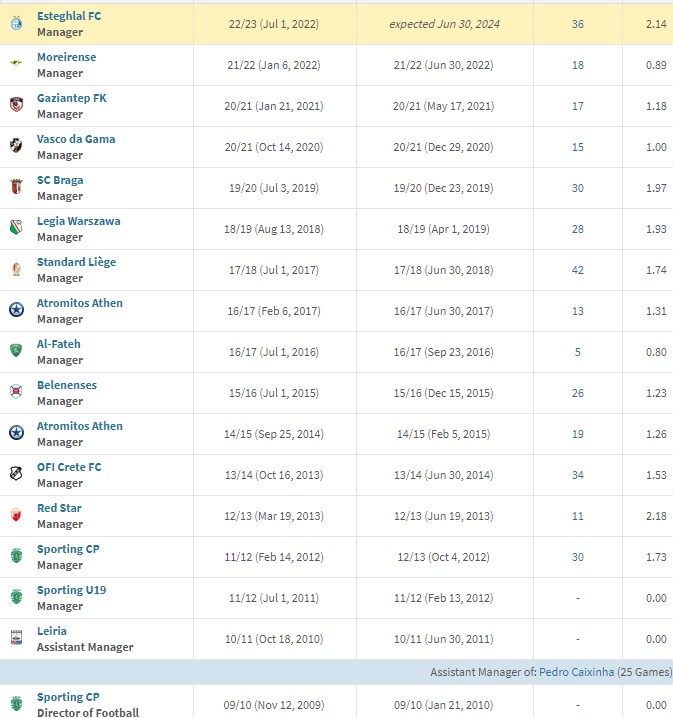The width and height of the screenshot is (673, 718).
Task: Select 'Assistant Manager' role under Leiria
Action: tap(85, 647)
